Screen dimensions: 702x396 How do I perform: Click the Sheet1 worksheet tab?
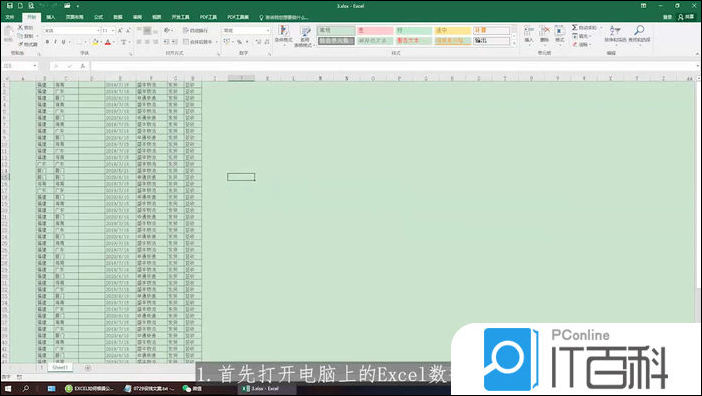coord(60,367)
